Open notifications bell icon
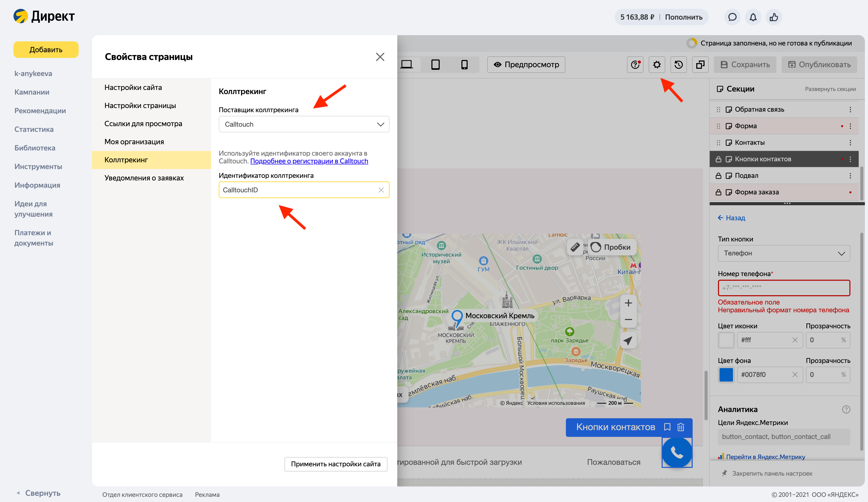Screen dimensions: 868x502 753,17
